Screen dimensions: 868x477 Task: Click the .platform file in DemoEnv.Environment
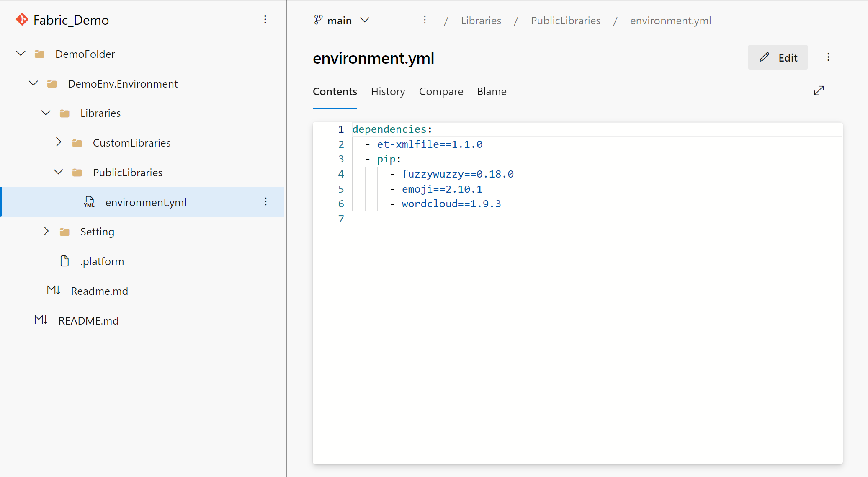pyautogui.click(x=103, y=261)
